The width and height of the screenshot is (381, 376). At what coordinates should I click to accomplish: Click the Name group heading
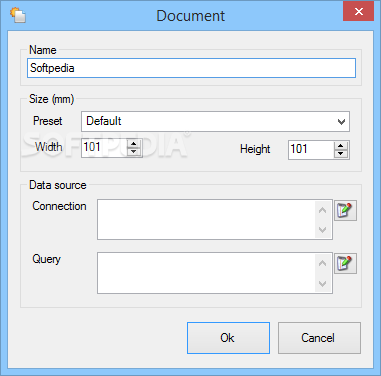pos(43,50)
